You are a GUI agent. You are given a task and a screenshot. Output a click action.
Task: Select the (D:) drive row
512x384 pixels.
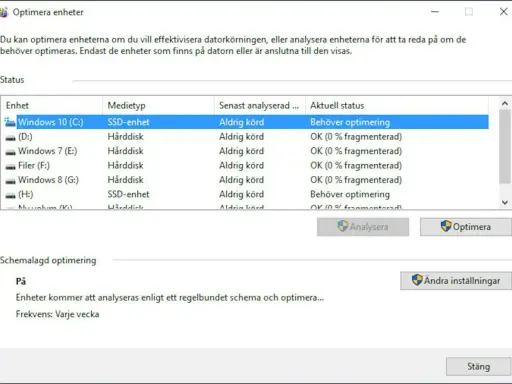245,137
